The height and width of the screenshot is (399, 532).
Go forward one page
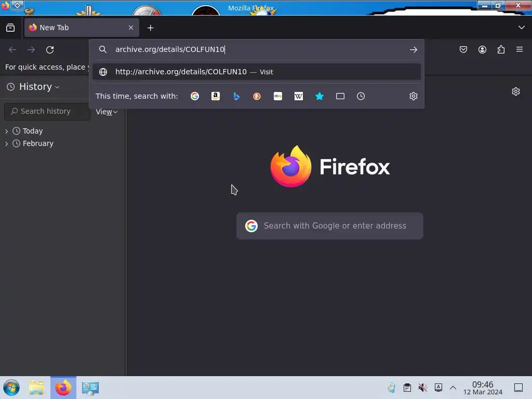click(x=31, y=50)
